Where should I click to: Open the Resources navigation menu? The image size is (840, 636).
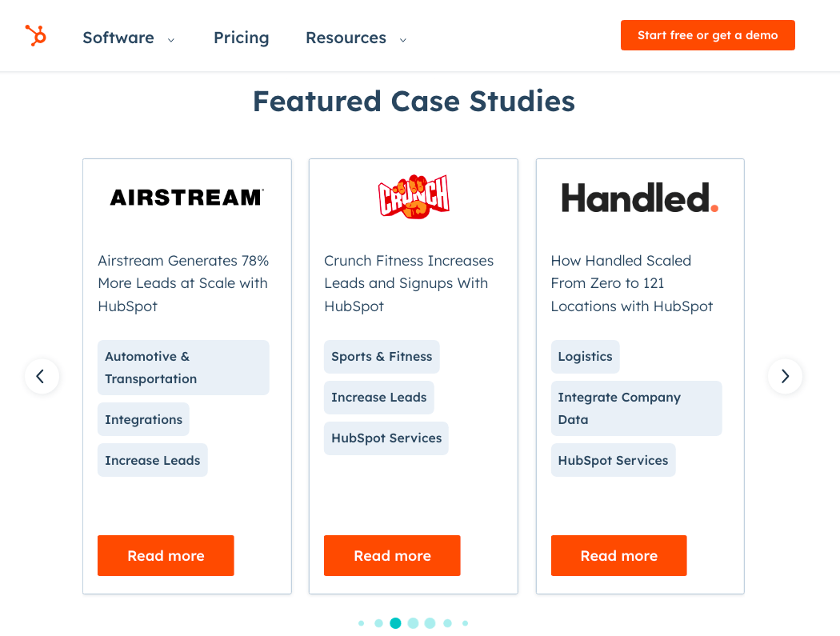(346, 38)
